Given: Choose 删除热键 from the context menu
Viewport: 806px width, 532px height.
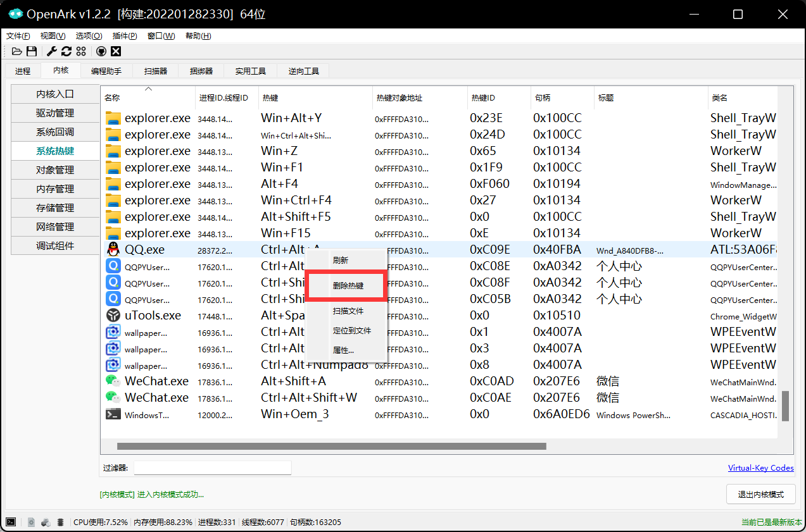Looking at the screenshot, I should point(348,286).
